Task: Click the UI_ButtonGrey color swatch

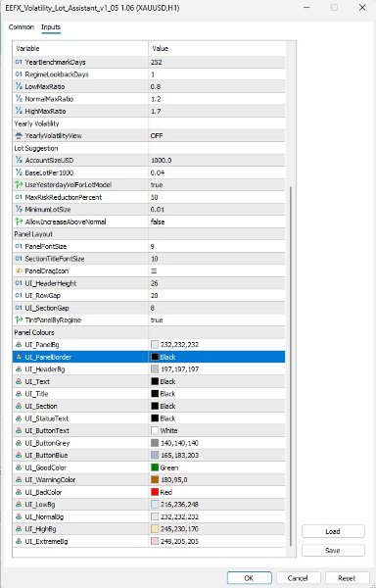Action: click(155, 443)
